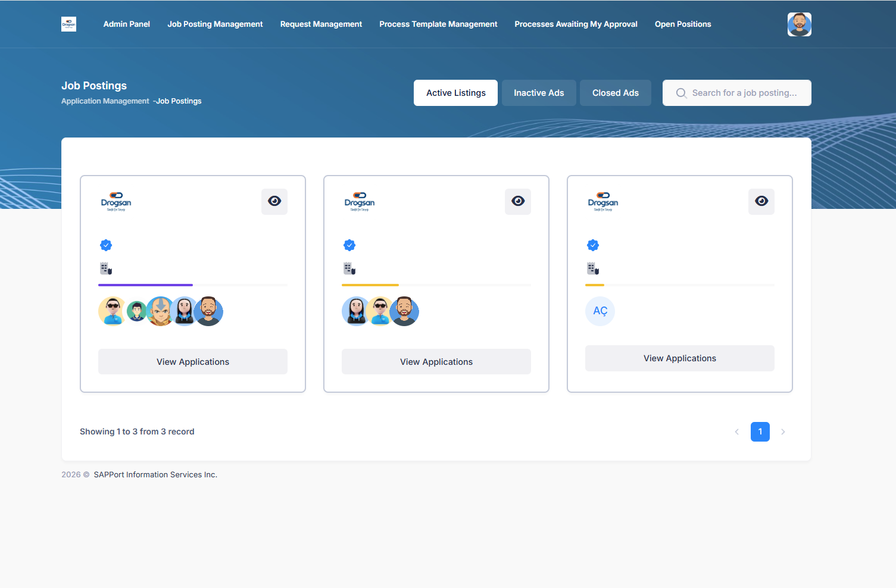Switch to Closed Ads tab
Screen dimensions: 896x588
coord(615,93)
